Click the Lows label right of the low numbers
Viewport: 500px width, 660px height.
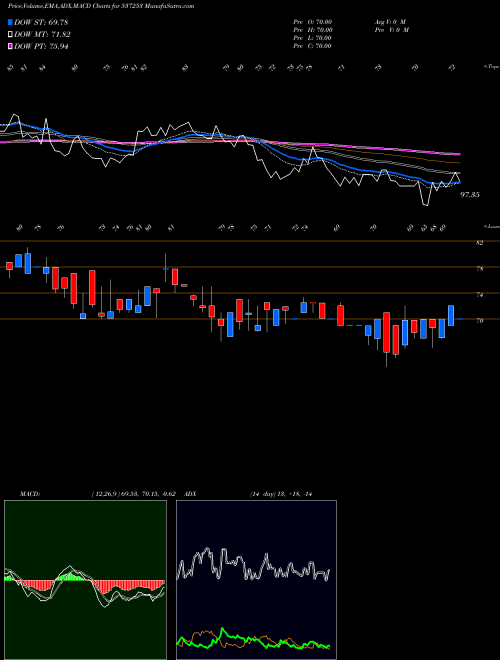pyautogui.click(x=491, y=226)
